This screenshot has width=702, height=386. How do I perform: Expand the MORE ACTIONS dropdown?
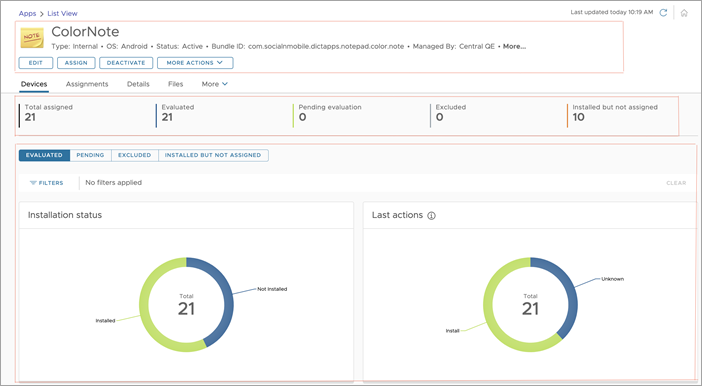click(195, 63)
